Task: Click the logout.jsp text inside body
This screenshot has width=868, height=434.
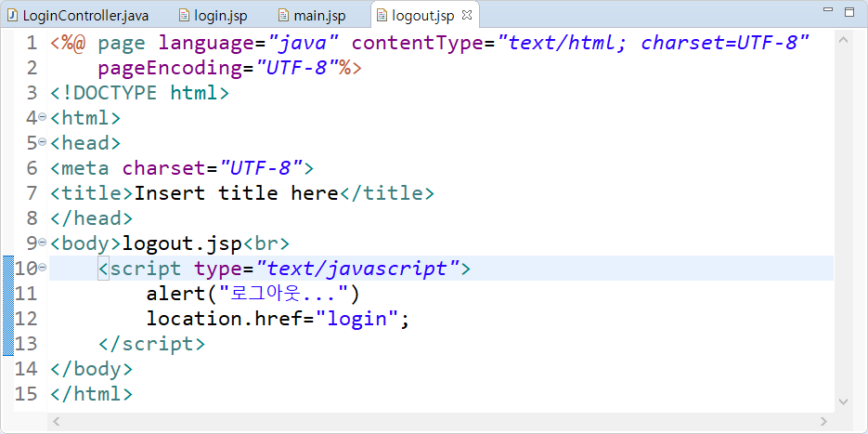Action: [182, 243]
